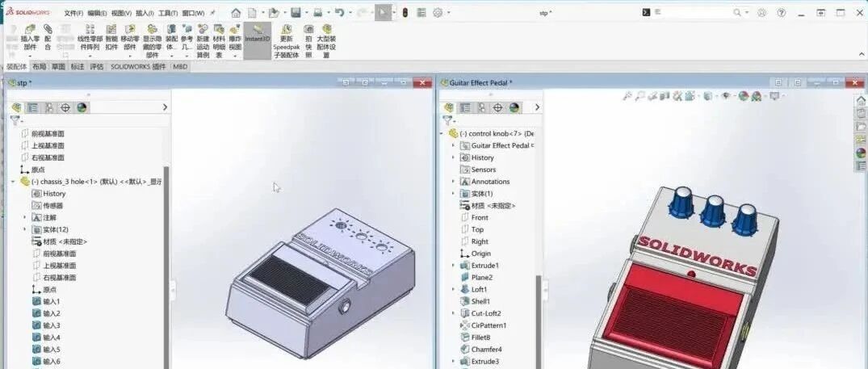Click Section View icon in heads-up toolbar
Screen dimensions: 868x369
click(x=665, y=96)
